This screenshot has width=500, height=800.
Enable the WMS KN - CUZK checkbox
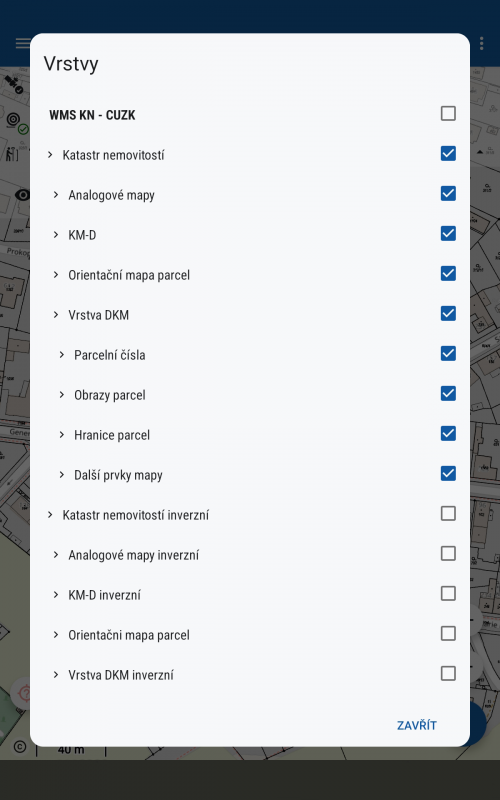[x=448, y=113]
